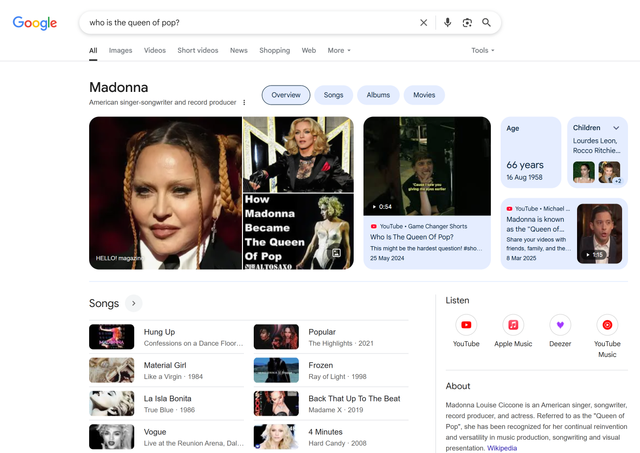Open the 4 Minutes cover thumbnail
640x453 pixels.
276,437
